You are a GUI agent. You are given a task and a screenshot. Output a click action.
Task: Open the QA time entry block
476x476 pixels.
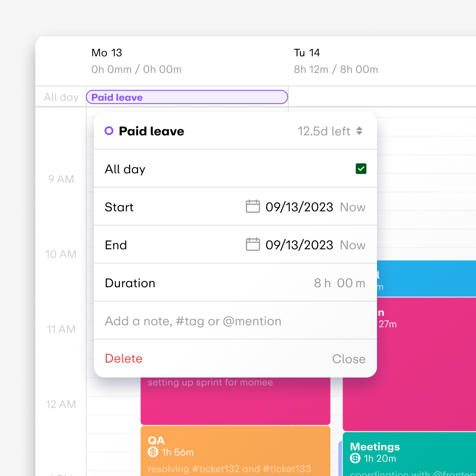pyautogui.click(x=235, y=451)
